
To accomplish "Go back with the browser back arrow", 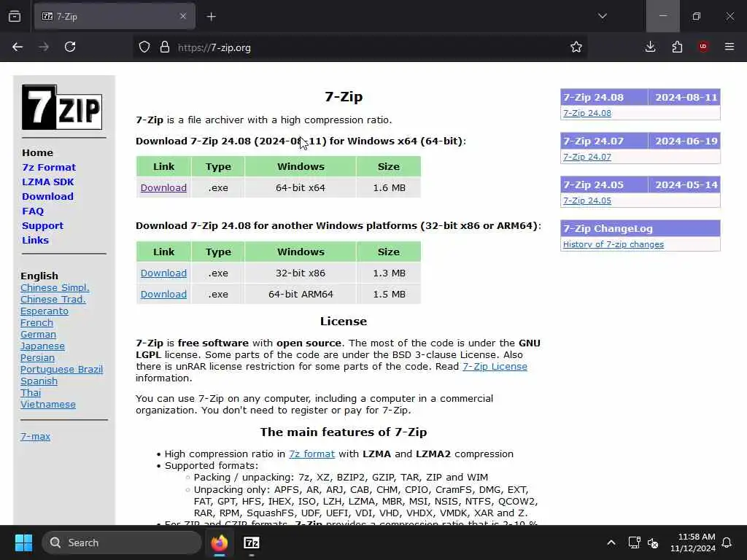I will (x=18, y=47).
